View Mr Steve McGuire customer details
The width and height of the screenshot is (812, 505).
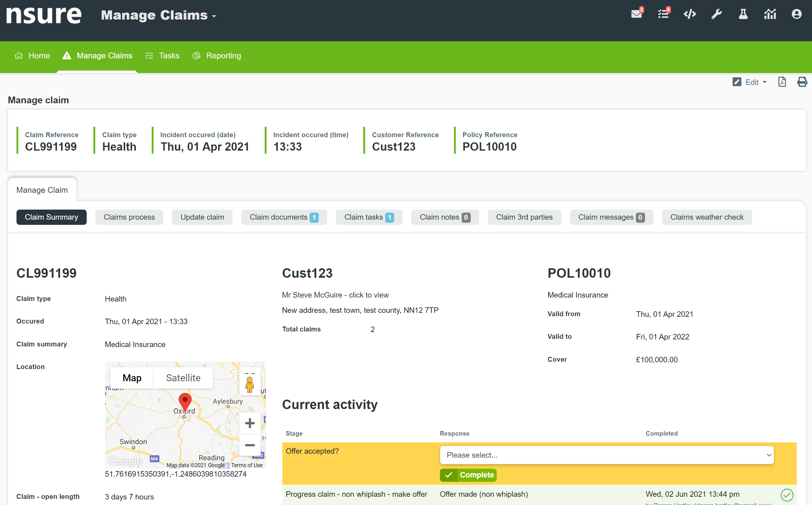[335, 295]
